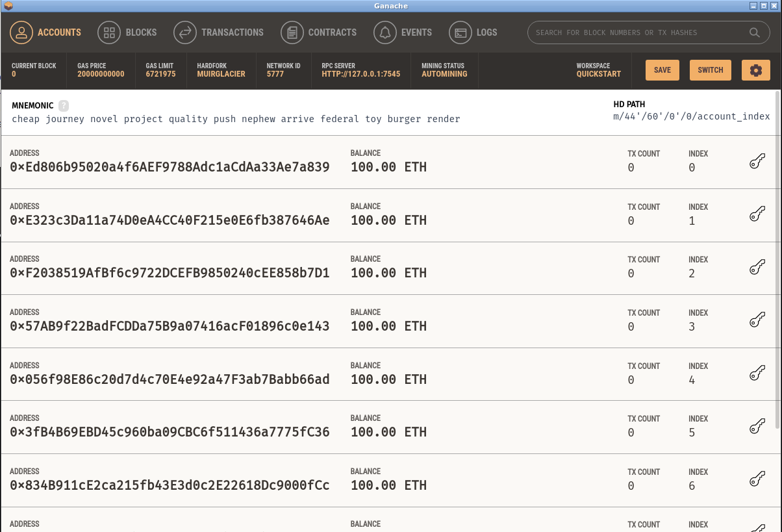782x532 pixels.
Task: Click the 100.00 ETH balance of index 6
Action: pyautogui.click(x=388, y=485)
